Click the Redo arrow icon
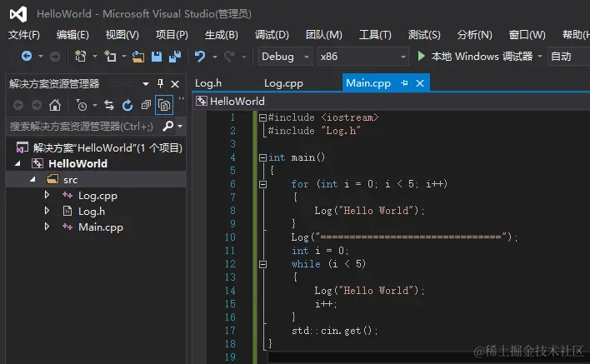The image size is (590, 364). point(229,57)
